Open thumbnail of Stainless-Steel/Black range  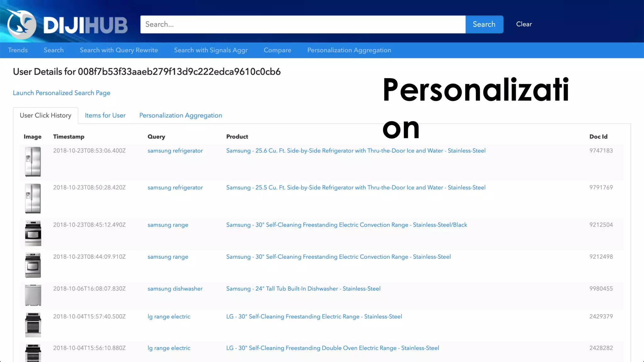pyautogui.click(x=33, y=233)
